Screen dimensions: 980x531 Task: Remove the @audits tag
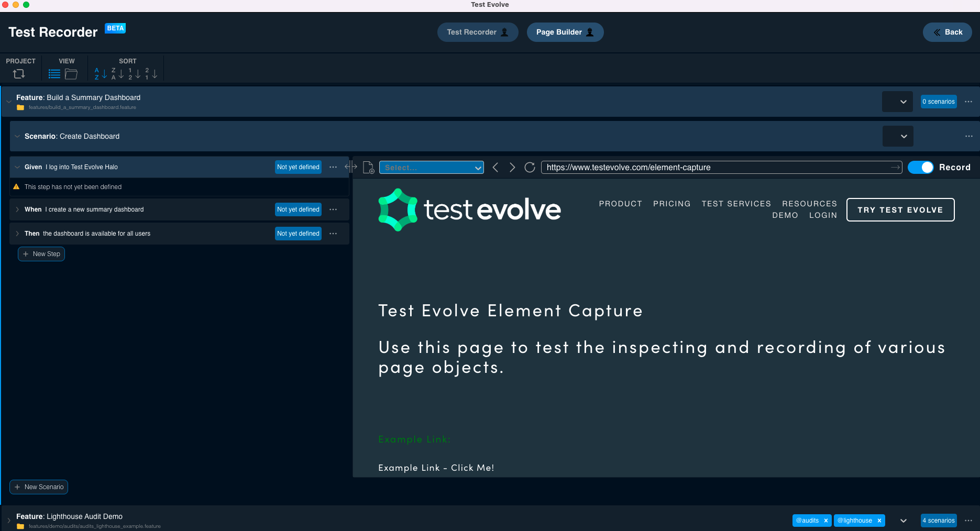click(x=826, y=521)
